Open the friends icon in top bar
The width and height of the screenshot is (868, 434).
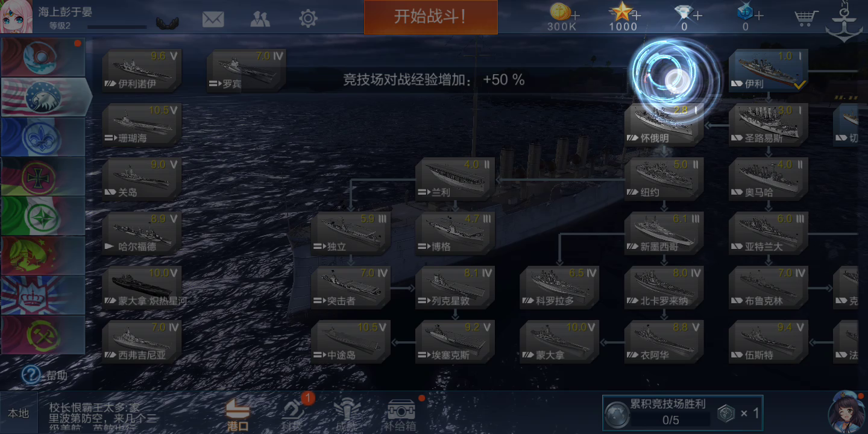pyautogui.click(x=260, y=19)
